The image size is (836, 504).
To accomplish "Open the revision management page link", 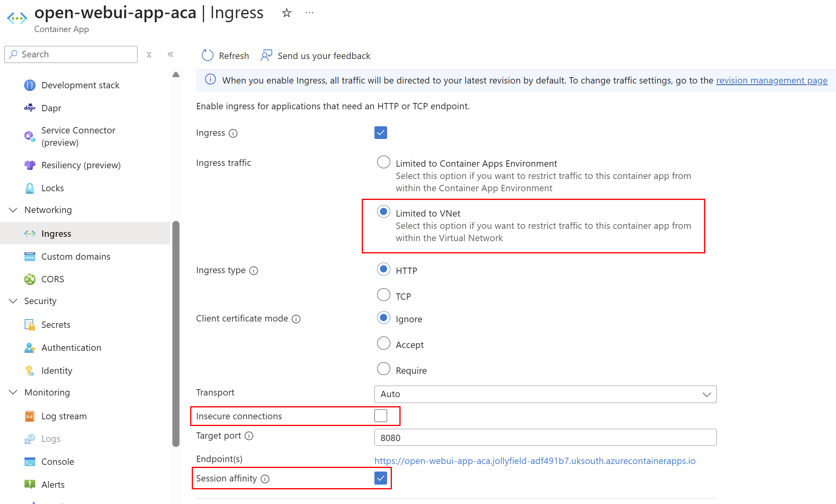I will (771, 80).
